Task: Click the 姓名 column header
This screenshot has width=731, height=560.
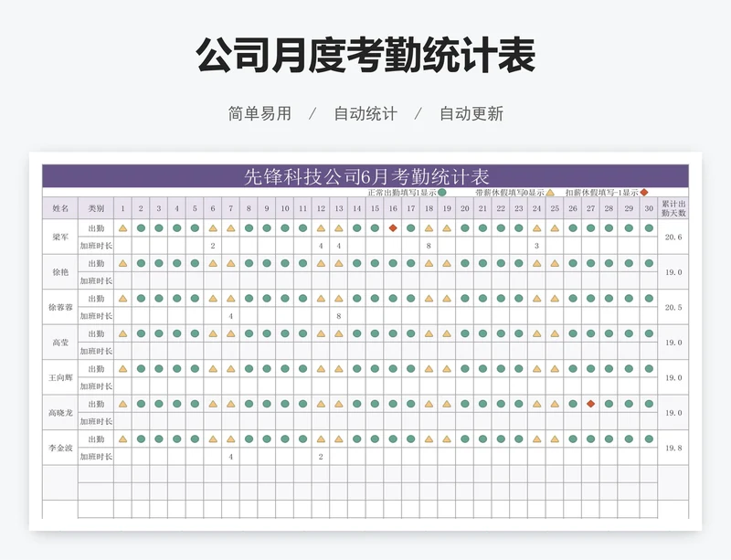Action: (60, 208)
